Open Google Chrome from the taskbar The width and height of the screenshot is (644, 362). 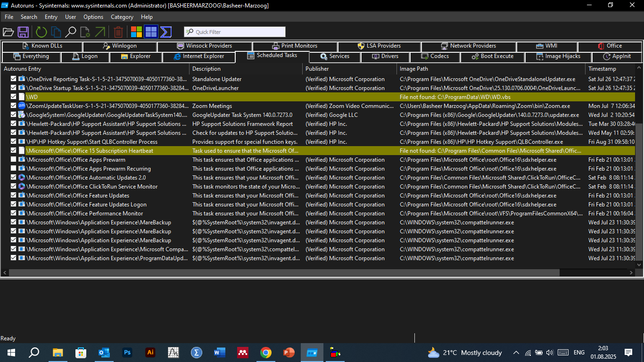266,353
